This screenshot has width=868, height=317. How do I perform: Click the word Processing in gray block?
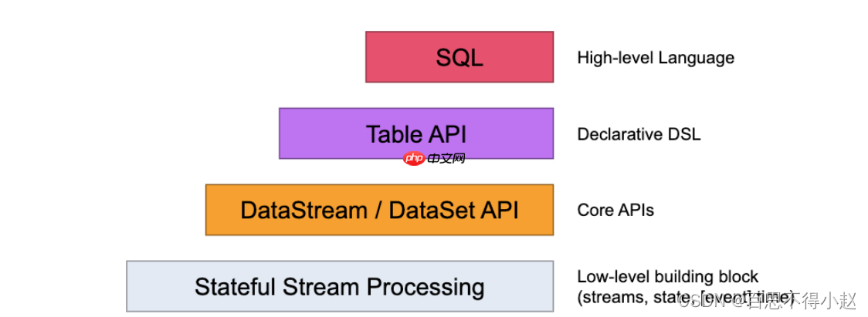tap(426, 288)
